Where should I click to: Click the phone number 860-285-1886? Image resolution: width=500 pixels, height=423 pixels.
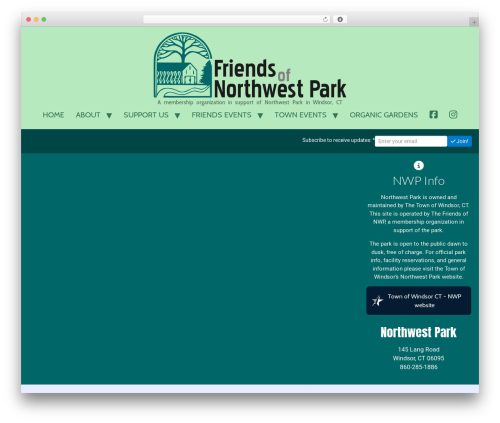[419, 367]
